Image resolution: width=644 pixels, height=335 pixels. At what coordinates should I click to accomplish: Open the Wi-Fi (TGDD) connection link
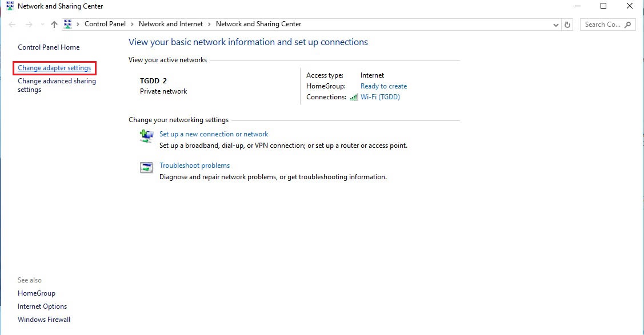[381, 97]
